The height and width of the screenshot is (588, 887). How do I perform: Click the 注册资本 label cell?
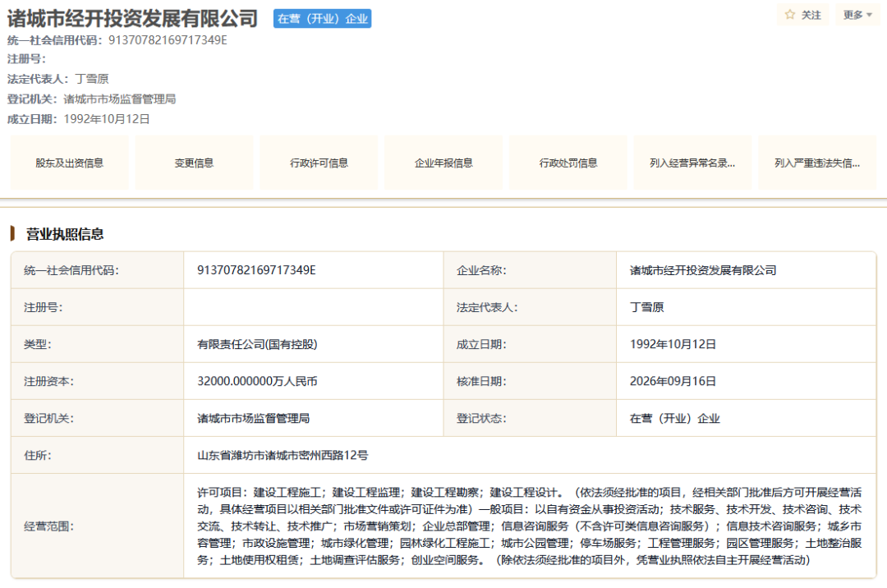tap(97, 382)
